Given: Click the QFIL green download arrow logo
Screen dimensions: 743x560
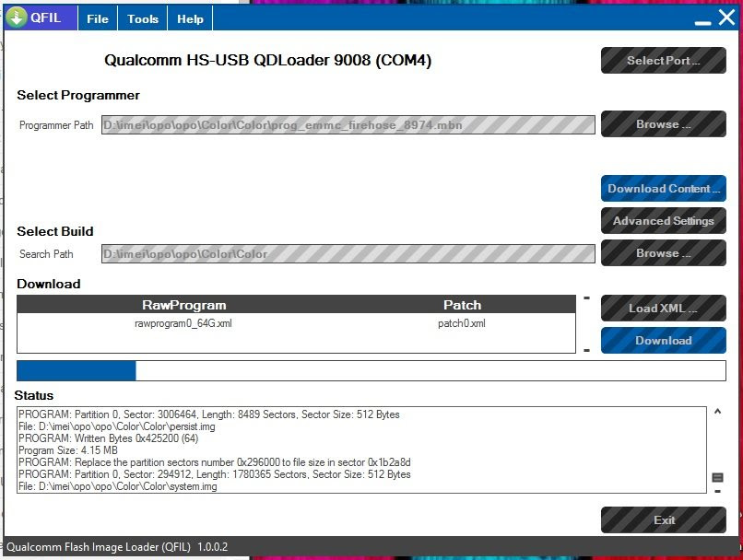Looking at the screenshot, I should [x=18, y=18].
